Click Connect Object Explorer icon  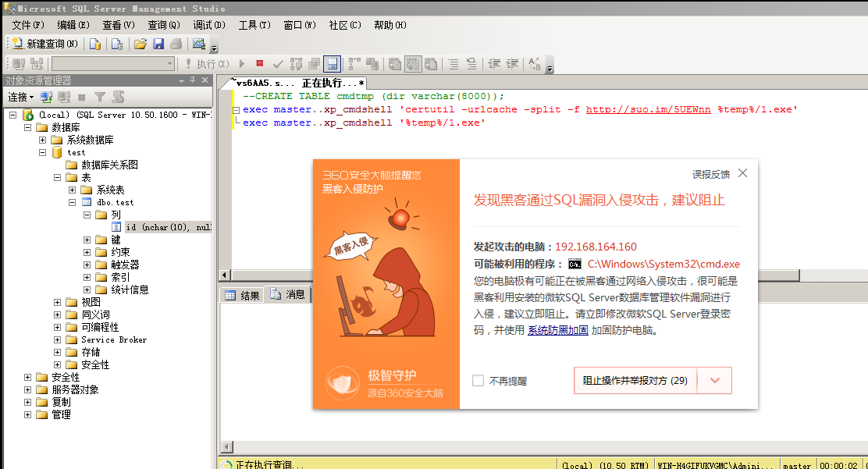pyautogui.click(x=46, y=98)
